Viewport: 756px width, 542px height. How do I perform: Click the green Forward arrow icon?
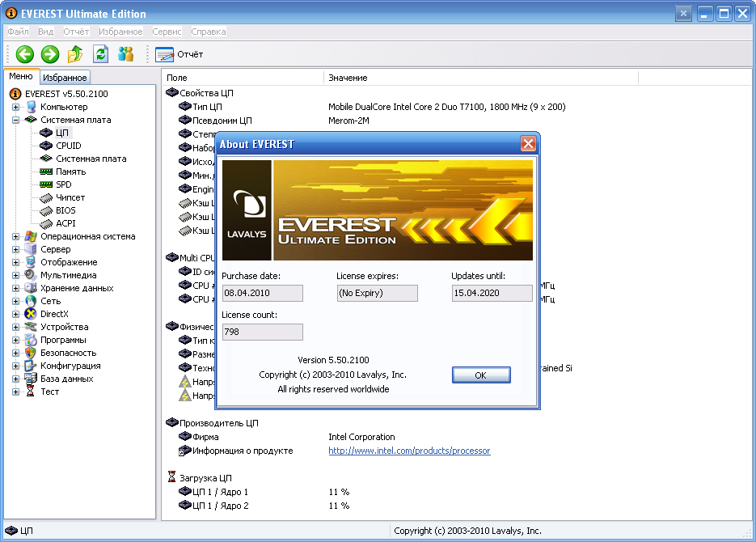(x=50, y=54)
